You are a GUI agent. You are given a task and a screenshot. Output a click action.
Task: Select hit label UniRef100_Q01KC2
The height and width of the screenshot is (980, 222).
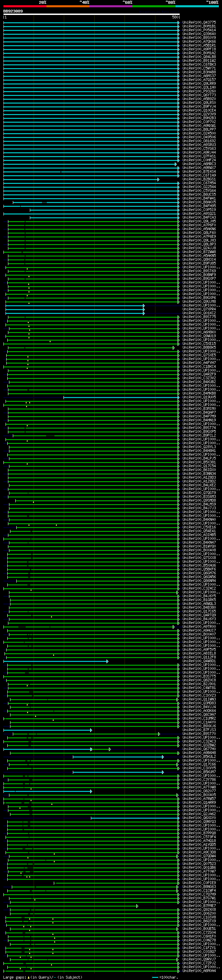[x=199, y=313]
